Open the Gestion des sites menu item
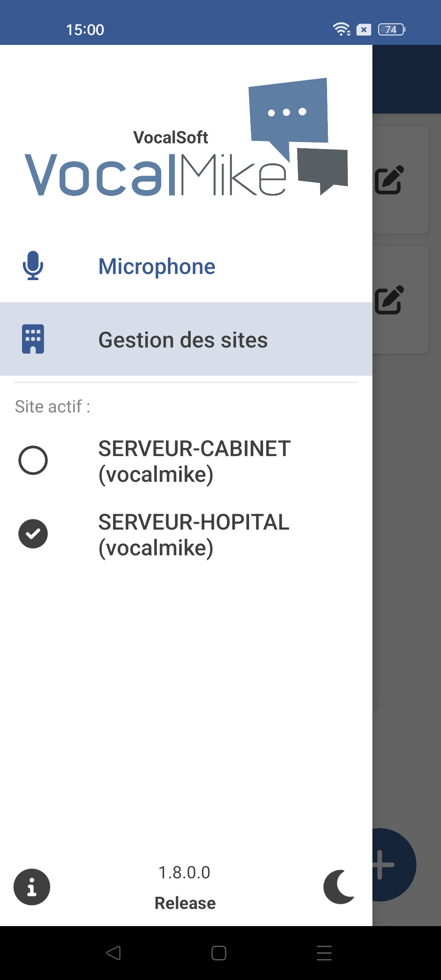441x980 pixels. coord(183,340)
